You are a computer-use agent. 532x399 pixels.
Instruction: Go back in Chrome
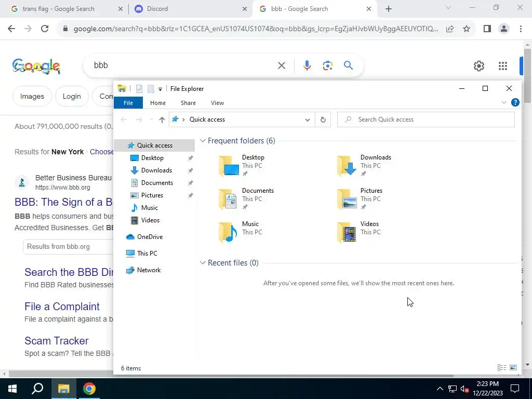pyautogui.click(x=11, y=29)
